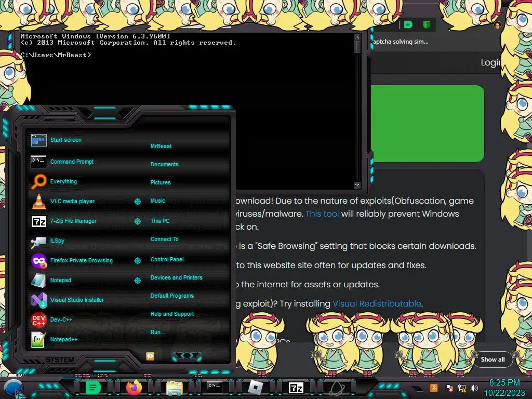Open Help and Support
Viewport: 532px width, 399px height.
172,314
